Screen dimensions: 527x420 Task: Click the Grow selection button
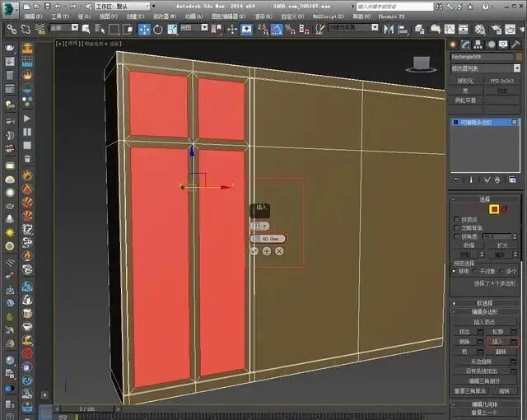(502, 245)
